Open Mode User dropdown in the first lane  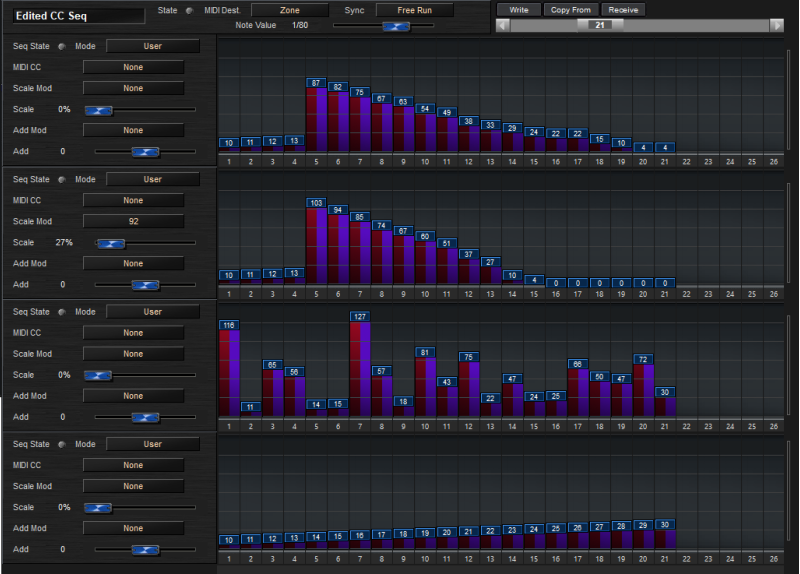tap(152, 46)
